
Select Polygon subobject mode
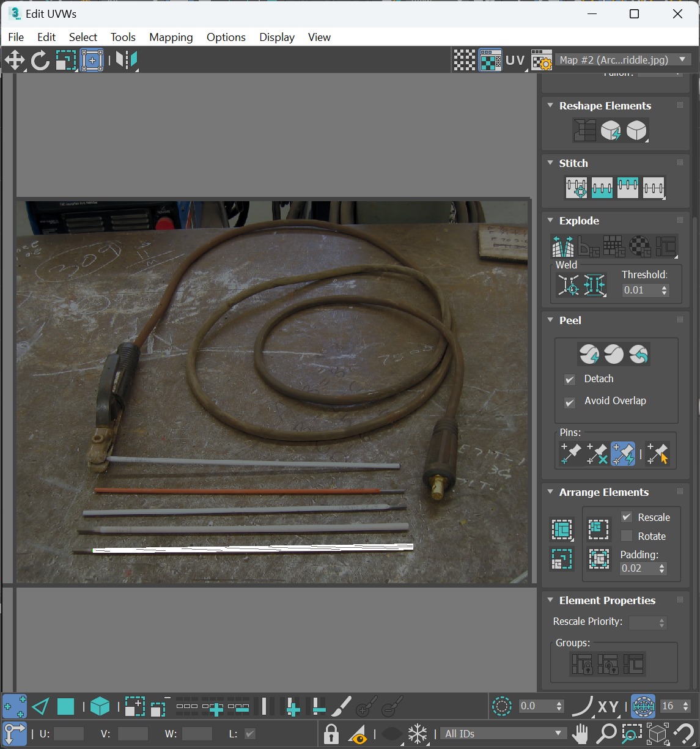(65, 707)
